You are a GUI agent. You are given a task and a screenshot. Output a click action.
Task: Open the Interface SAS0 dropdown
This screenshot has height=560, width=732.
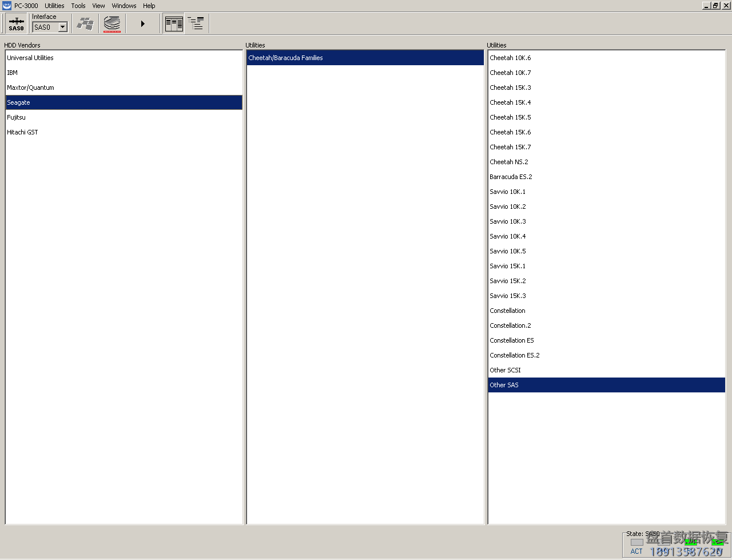63,27
